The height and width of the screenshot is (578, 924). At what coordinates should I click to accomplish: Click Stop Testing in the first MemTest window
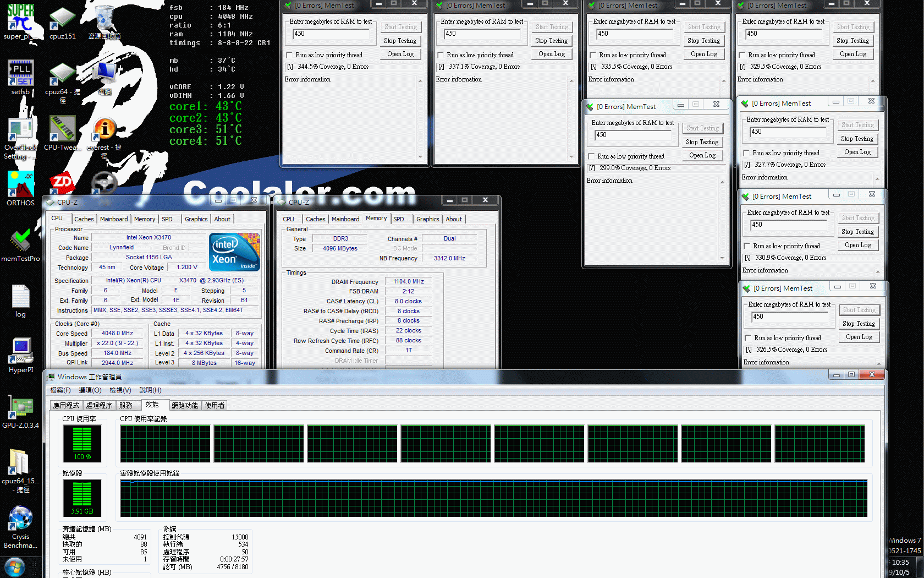(400, 41)
